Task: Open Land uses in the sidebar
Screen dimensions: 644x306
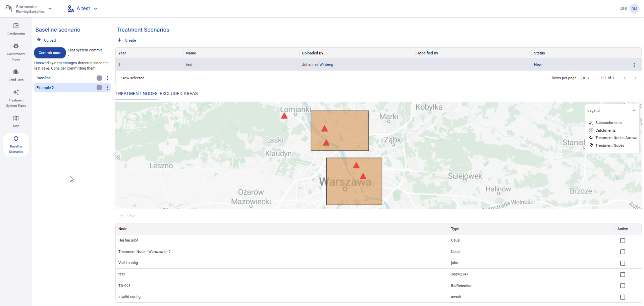Action: pyautogui.click(x=16, y=75)
